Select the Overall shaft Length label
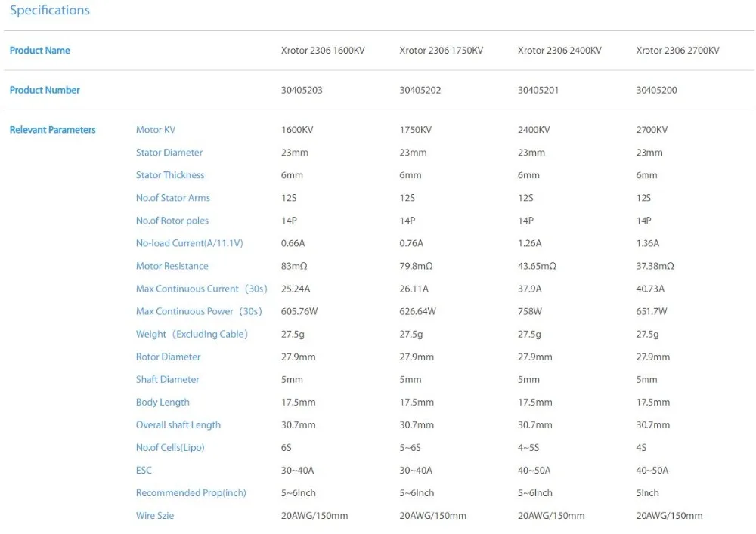This screenshot has width=756, height=534. (178, 424)
